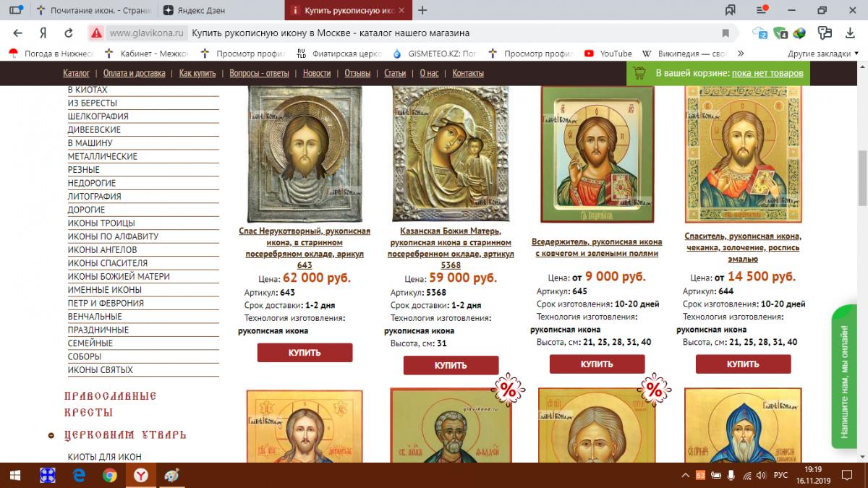Click the Вседержитель icon thumbnail image
Image resolution: width=868 pixels, height=488 pixels.
pyautogui.click(x=597, y=154)
